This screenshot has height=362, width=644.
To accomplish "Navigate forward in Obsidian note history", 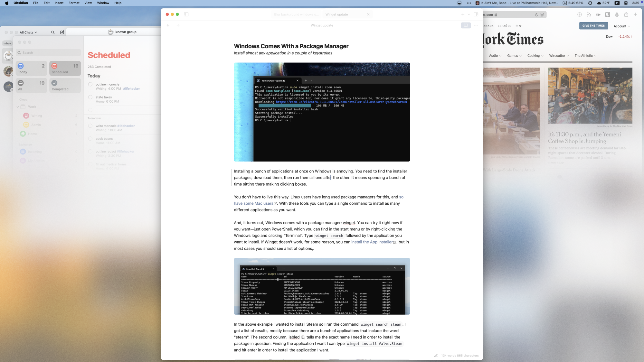I will click(178, 25).
